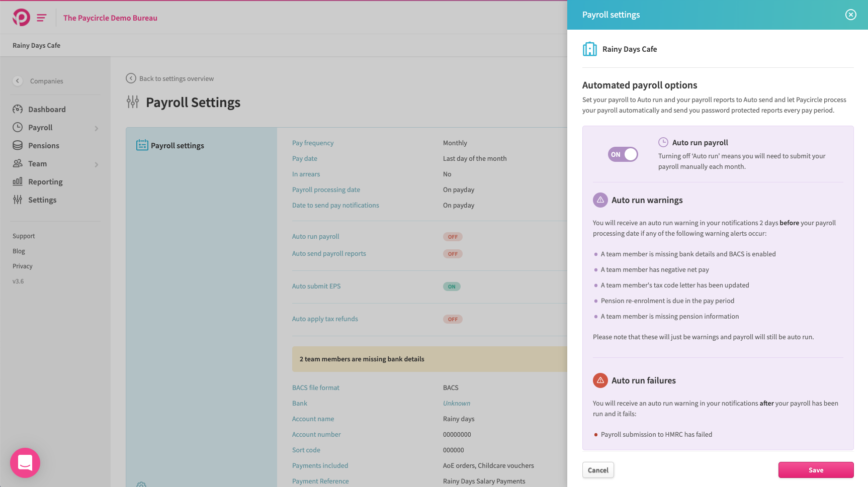
Task: Collapse back to the Companies list
Action: click(18, 81)
